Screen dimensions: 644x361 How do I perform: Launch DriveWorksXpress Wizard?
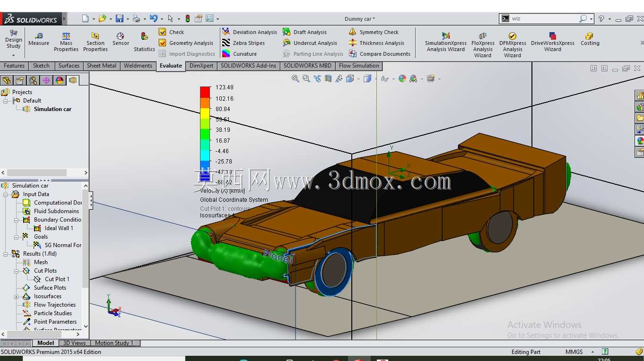(552, 43)
